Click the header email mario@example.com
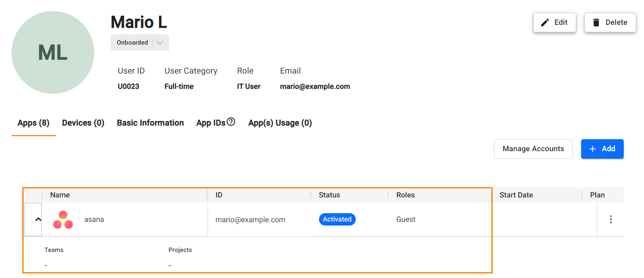This screenshot has width=644, height=278. tap(315, 87)
